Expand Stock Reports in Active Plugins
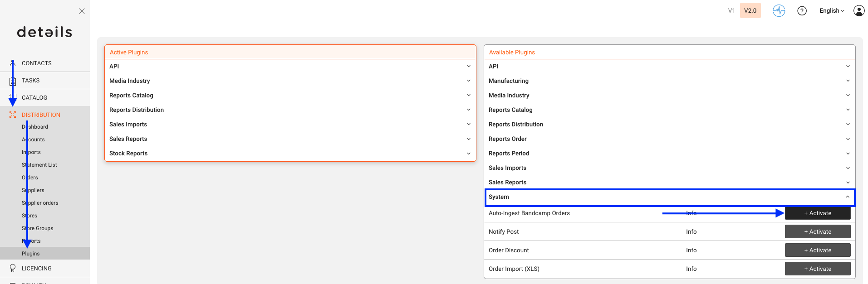This screenshot has width=868, height=284. [290, 153]
